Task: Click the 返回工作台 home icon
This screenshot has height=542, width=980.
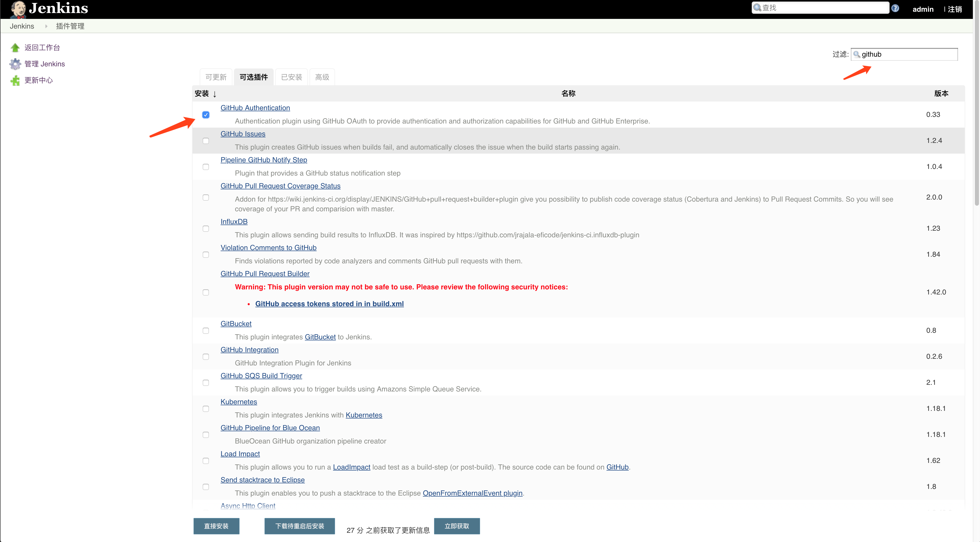Action: [15, 47]
